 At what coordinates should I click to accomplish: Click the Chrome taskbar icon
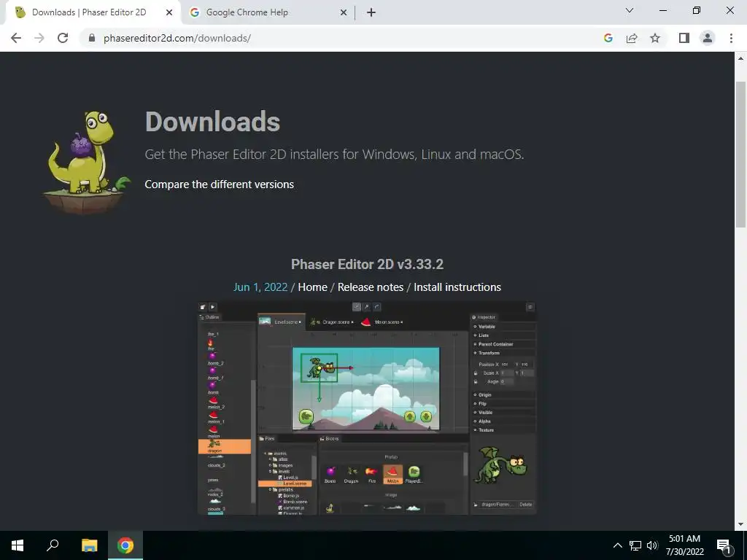[125, 545]
